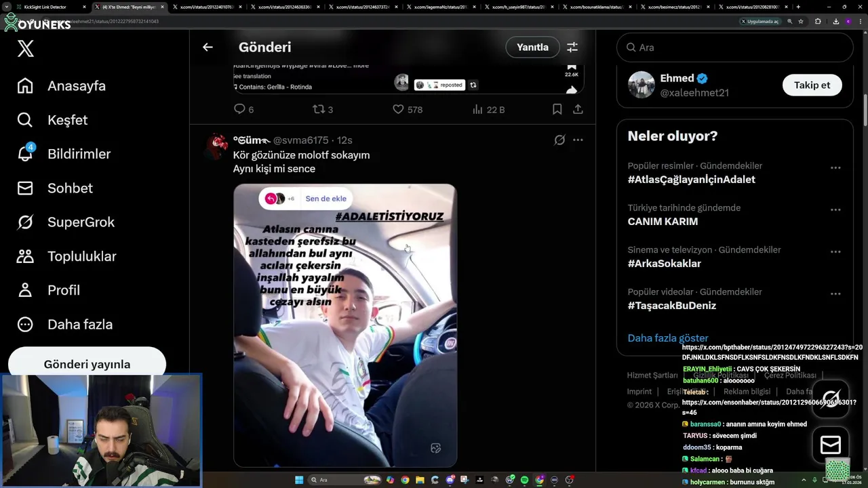Open the 12s timestamp link
Screen dimensions: 868x488
[344, 140]
